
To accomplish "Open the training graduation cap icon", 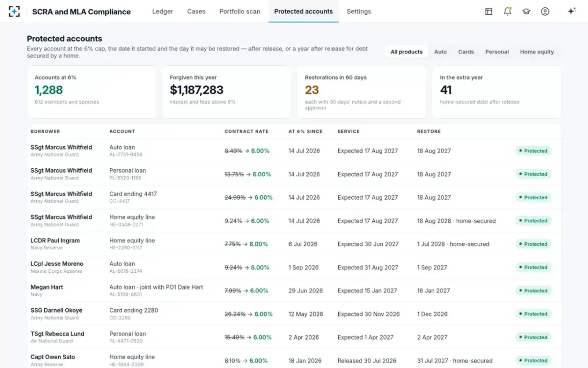I will [526, 11].
